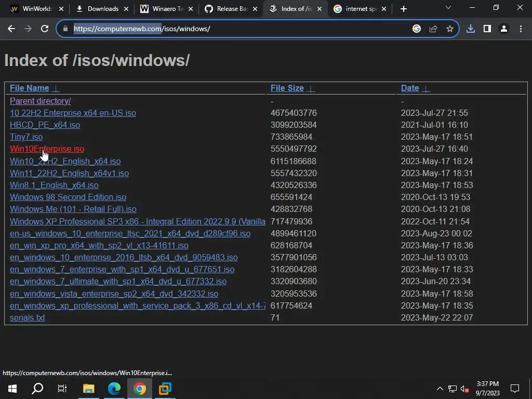Download Windows XP Professional SP3 Integral Edition
Screen dimensions: 532x399
point(137,221)
